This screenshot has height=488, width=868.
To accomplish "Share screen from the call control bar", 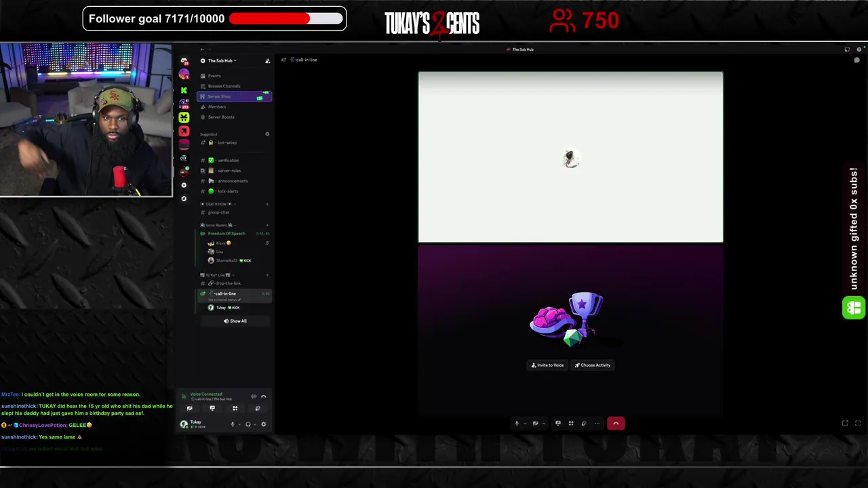I will (558, 424).
